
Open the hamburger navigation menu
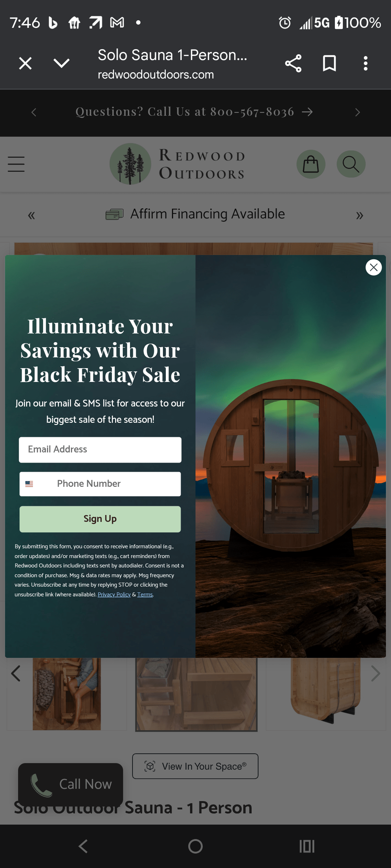(16, 164)
